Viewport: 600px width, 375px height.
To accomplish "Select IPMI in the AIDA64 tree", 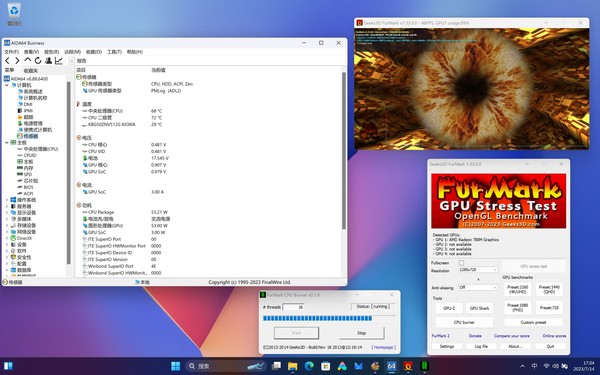I will click(28, 111).
